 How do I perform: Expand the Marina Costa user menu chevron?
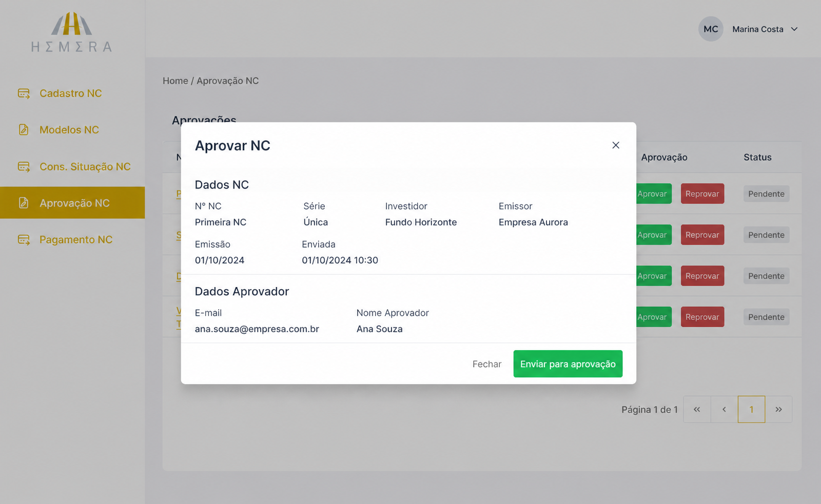pos(794,29)
